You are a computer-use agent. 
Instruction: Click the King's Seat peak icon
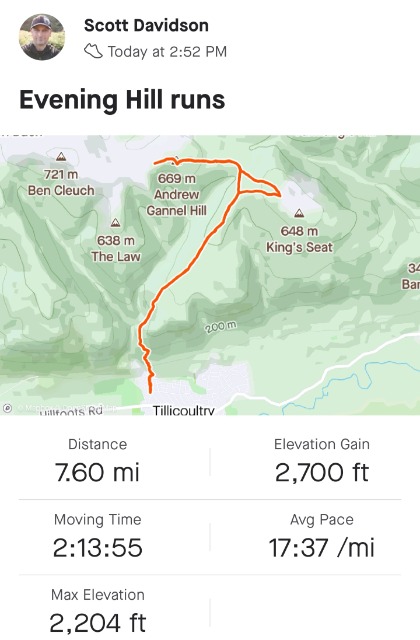(x=299, y=213)
